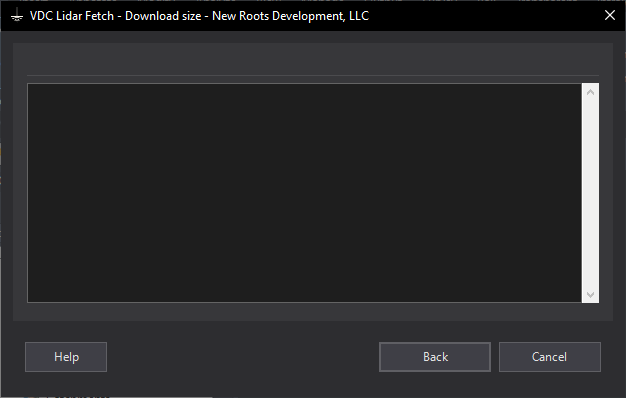Click the scroll down arrow in the log box
Image resolution: width=626 pixels, height=398 pixels.
click(590, 295)
